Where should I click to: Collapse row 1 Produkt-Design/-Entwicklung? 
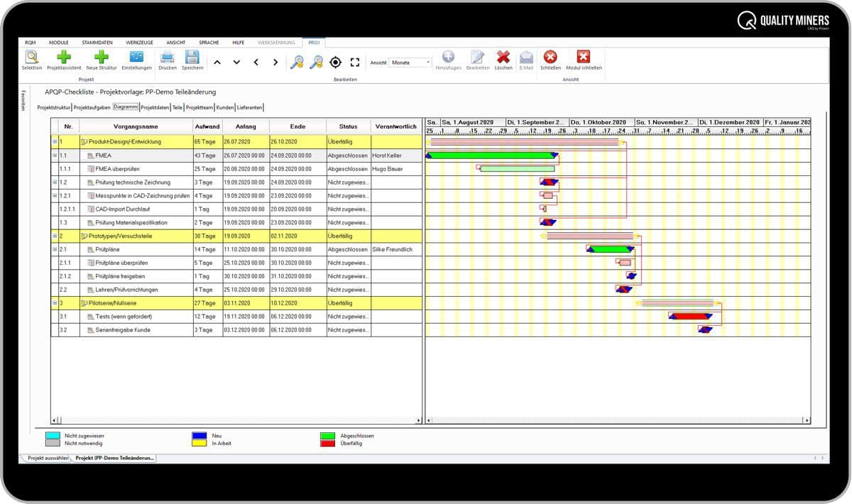(55, 141)
